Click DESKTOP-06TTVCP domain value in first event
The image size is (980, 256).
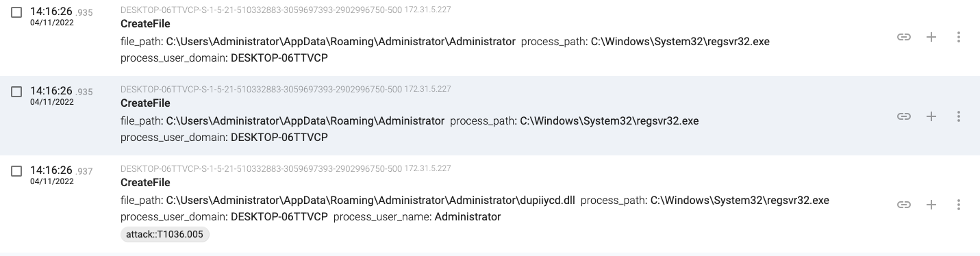279,58
